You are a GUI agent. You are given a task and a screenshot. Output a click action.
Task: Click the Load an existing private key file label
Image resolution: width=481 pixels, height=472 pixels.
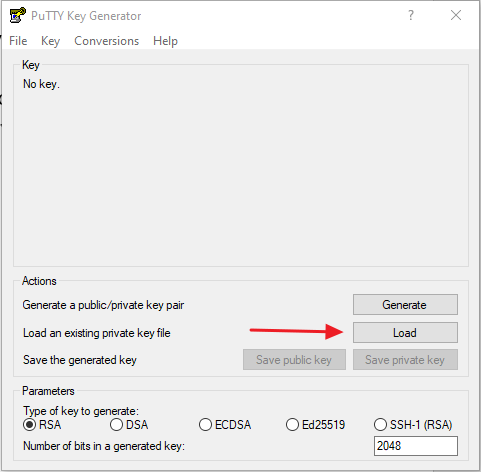click(x=97, y=333)
